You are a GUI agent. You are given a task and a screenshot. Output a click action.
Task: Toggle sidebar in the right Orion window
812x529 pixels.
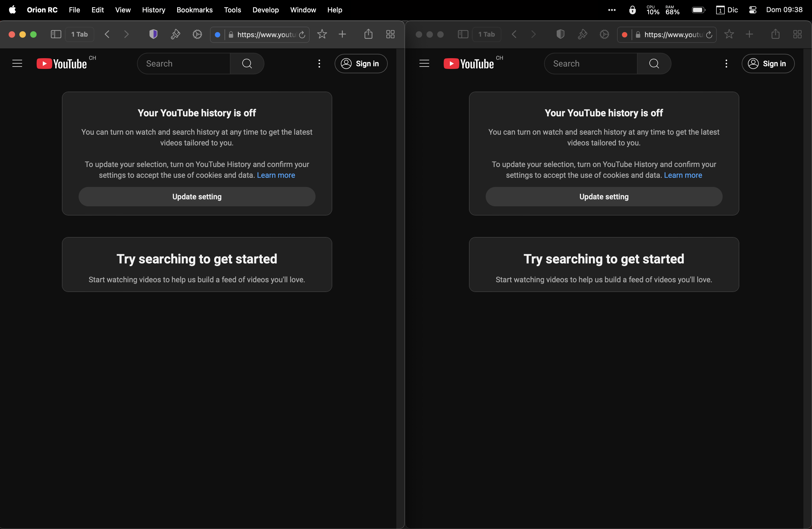(463, 34)
